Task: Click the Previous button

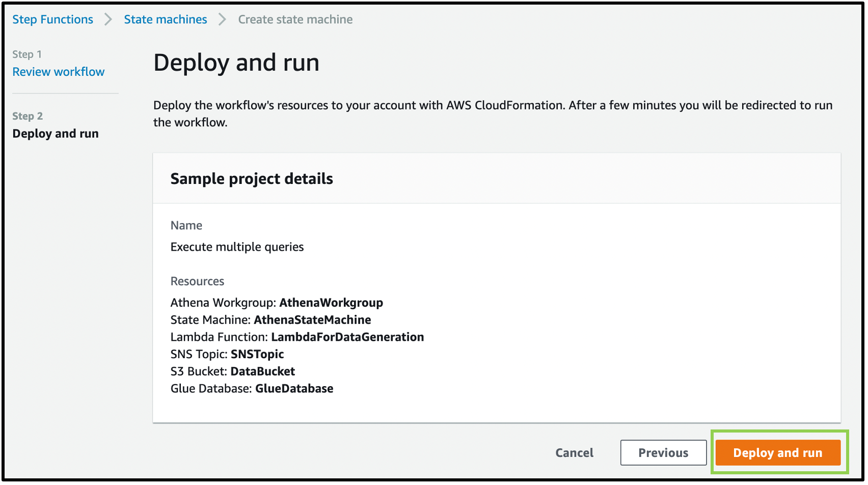Action: [x=663, y=452]
